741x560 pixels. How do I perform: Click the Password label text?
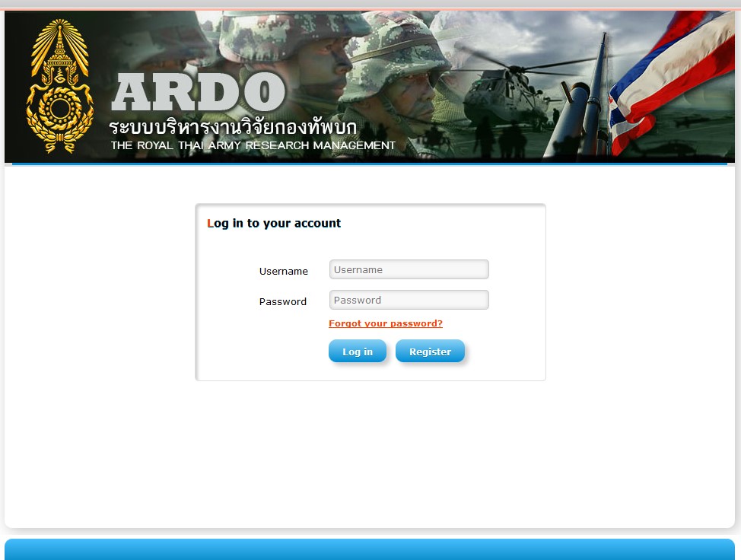282,301
